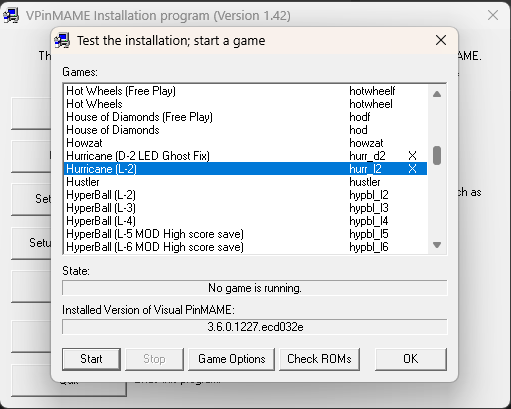Select HyperBall (L-6 MOD High score save)

[245, 247]
